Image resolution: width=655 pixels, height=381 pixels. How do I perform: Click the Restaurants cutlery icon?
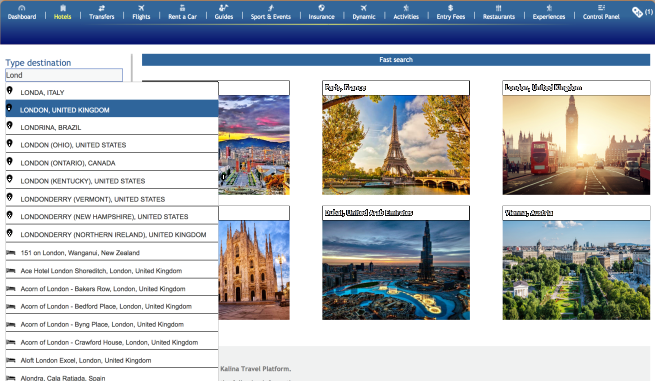(x=498, y=8)
